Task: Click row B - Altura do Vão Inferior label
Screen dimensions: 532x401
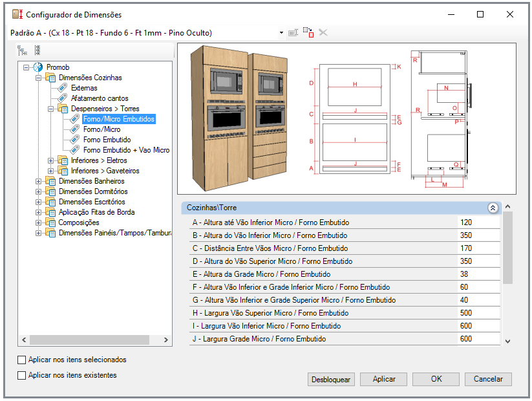Action: pyautogui.click(x=270, y=235)
